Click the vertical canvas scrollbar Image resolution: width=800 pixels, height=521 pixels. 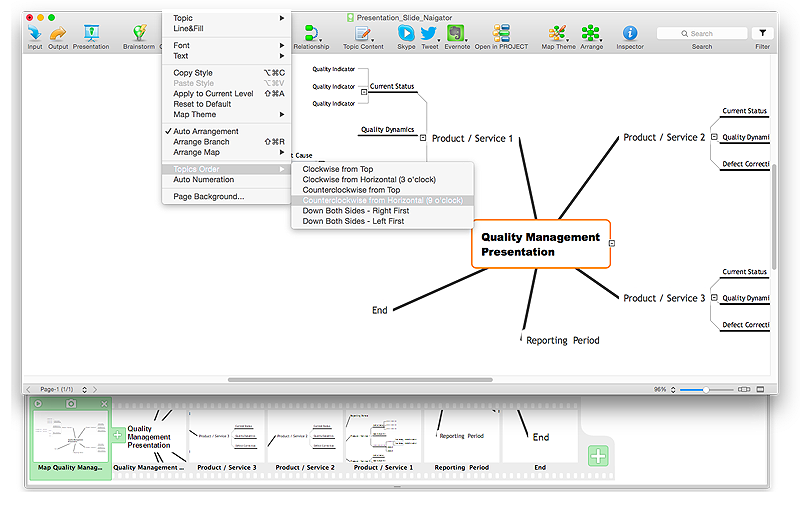click(x=774, y=216)
